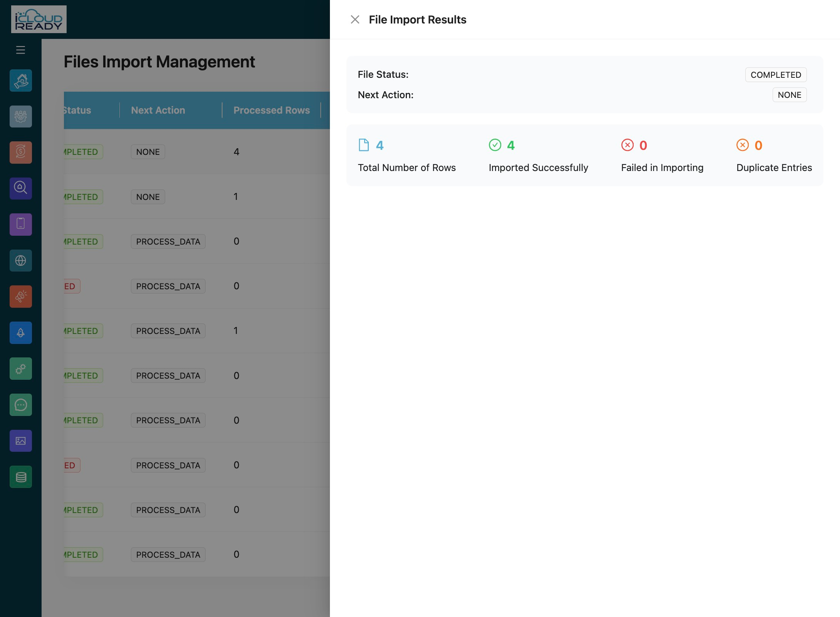
Task: Open the database sidebar icon
Action: 21,477
